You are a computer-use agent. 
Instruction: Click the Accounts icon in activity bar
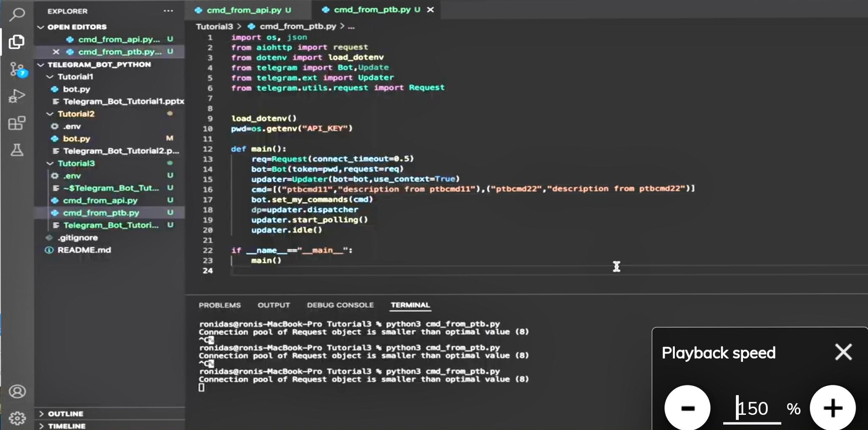[x=17, y=391]
